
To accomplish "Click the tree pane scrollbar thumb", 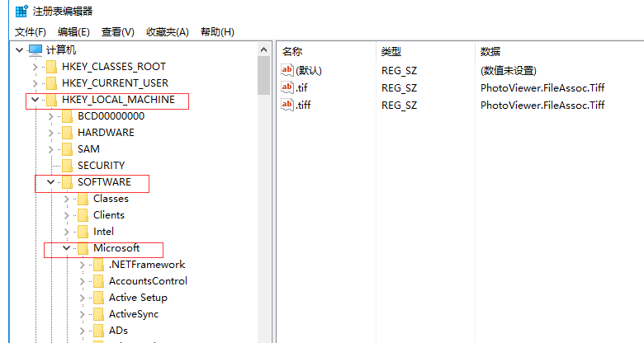I will pyautogui.click(x=263, y=76).
